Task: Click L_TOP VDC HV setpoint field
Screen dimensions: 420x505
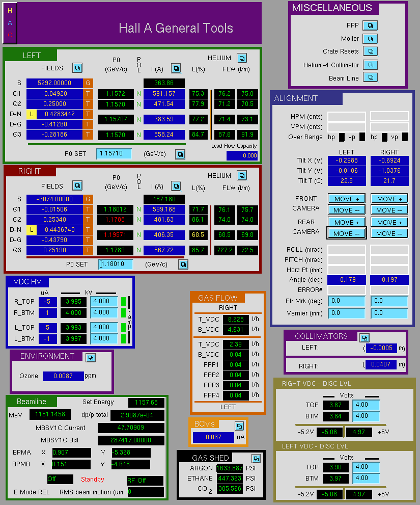Action: (x=104, y=328)
